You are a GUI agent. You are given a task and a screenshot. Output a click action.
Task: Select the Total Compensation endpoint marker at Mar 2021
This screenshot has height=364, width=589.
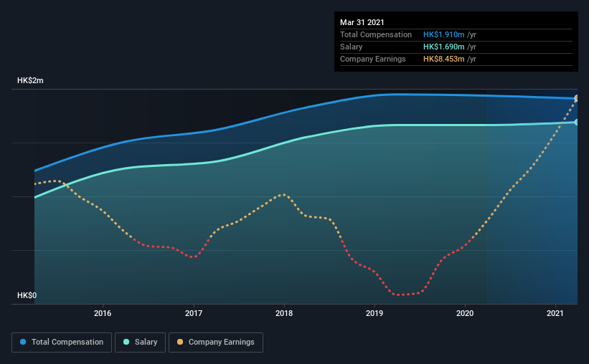(577, 98)
